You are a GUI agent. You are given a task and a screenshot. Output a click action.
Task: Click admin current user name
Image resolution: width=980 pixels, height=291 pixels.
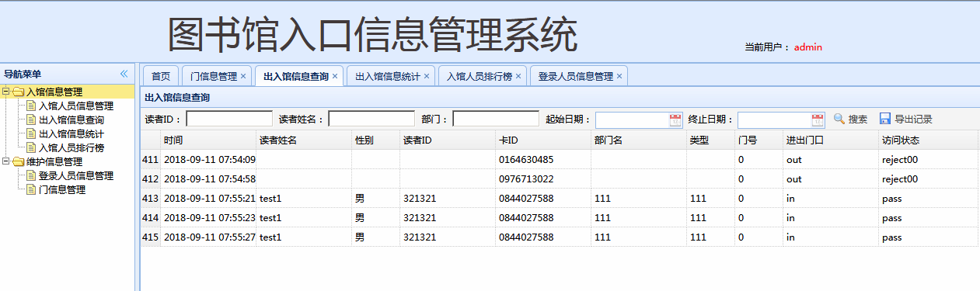pyautogui.click(x=808, y=47)
